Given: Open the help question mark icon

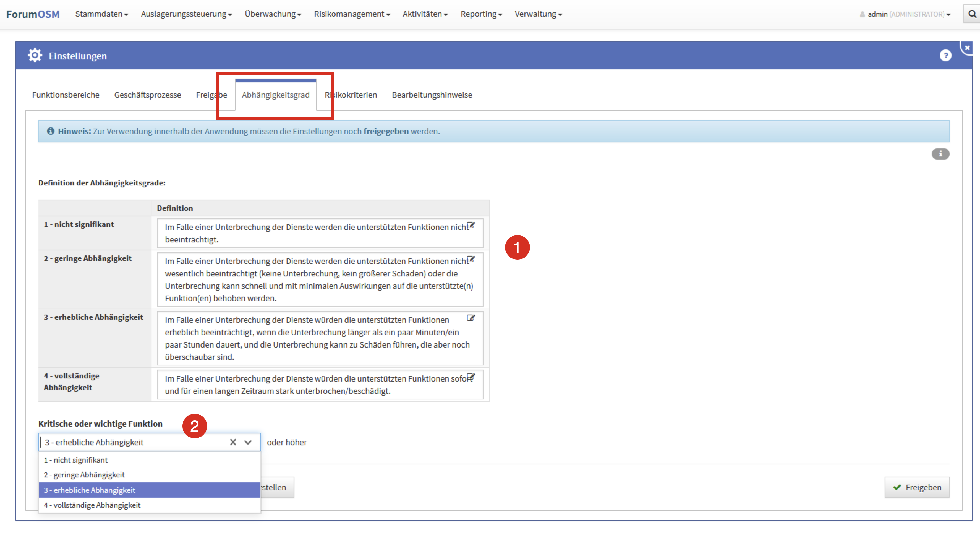Looking at the screenshot, I should [945, 56].
